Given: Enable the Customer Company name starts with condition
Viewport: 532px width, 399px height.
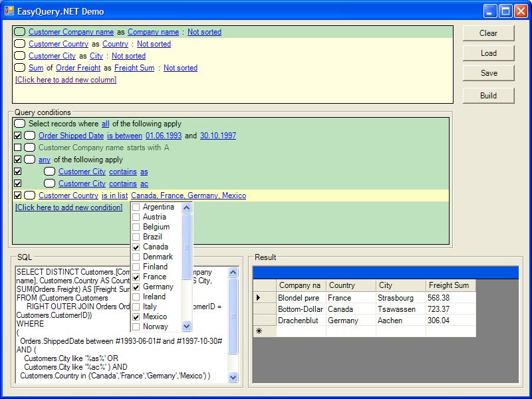Looking at the screenshot, I should pyautogui.click(x=18, y=148).
